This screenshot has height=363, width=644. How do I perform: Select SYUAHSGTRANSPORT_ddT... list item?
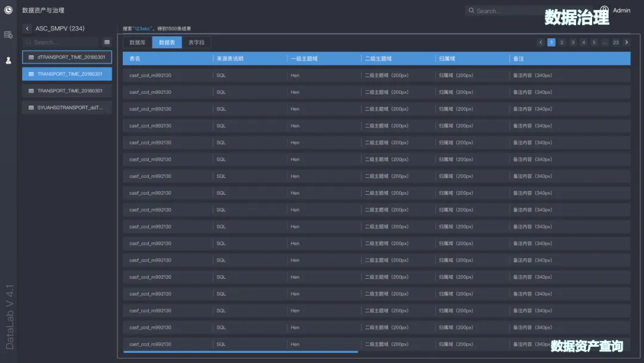pos(67,107)
